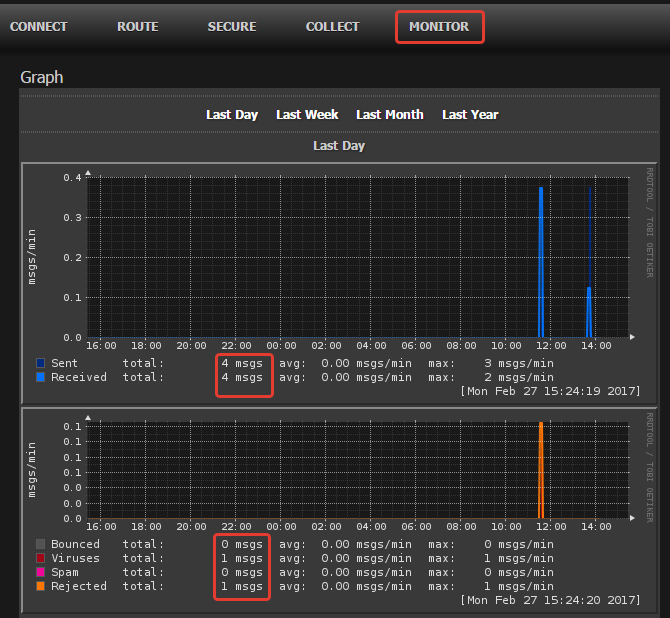Click the short blue bar near 14:00
The image size is (670, 618).
point(589,312)
